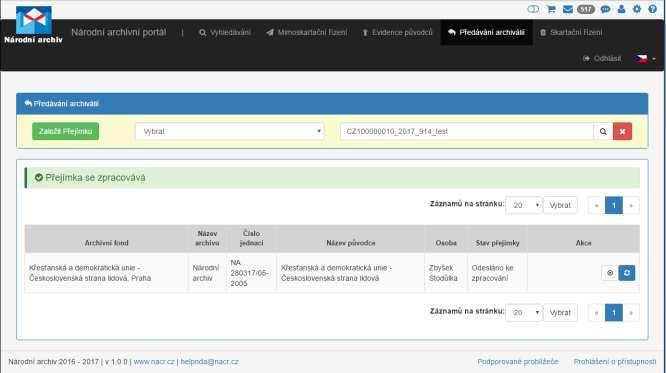This screenshot has width=666, height=373.
Task: Open top Záznamů na stránku 20 dropdown
Action: (524, 205)
